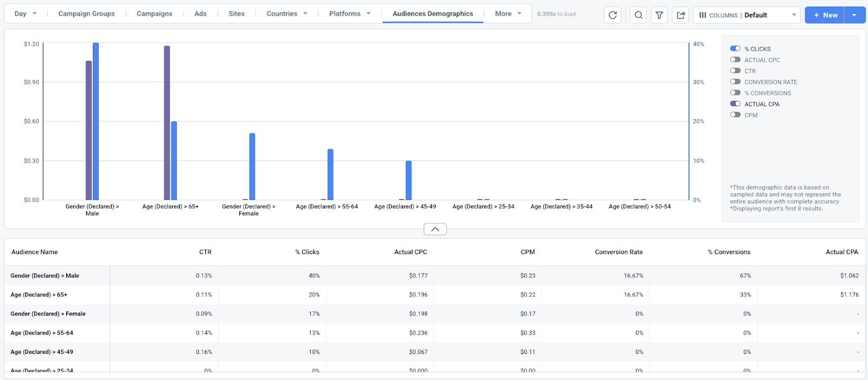Click the plus New button
868x380 pixels.
point(825,15)
